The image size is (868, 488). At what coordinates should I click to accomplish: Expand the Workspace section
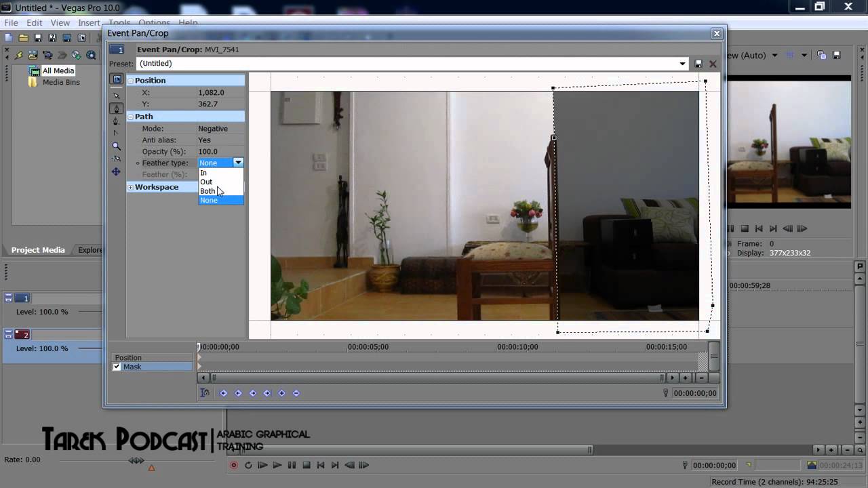tap(130, 187)
